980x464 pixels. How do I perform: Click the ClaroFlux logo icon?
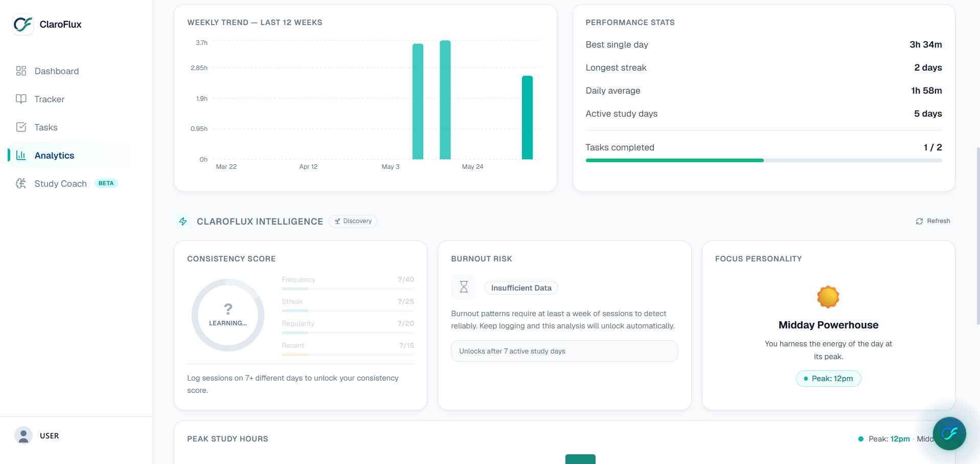pyautogui.click(x=23, y=24)
